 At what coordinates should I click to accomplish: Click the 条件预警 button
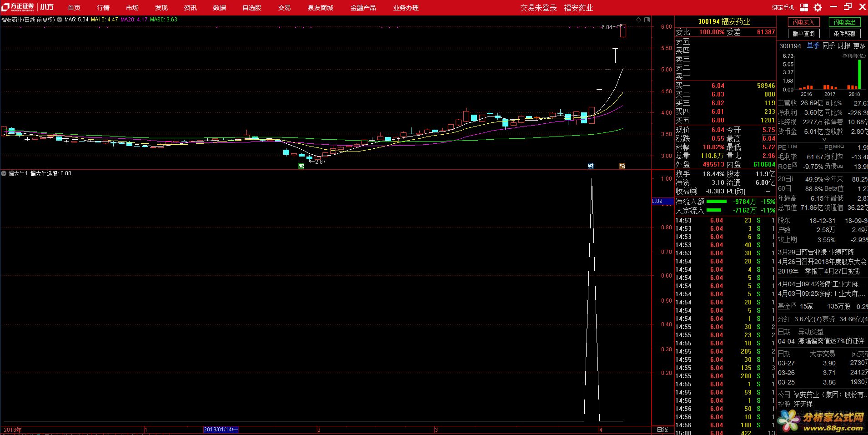pyautogui.click(x=845, y=34)
